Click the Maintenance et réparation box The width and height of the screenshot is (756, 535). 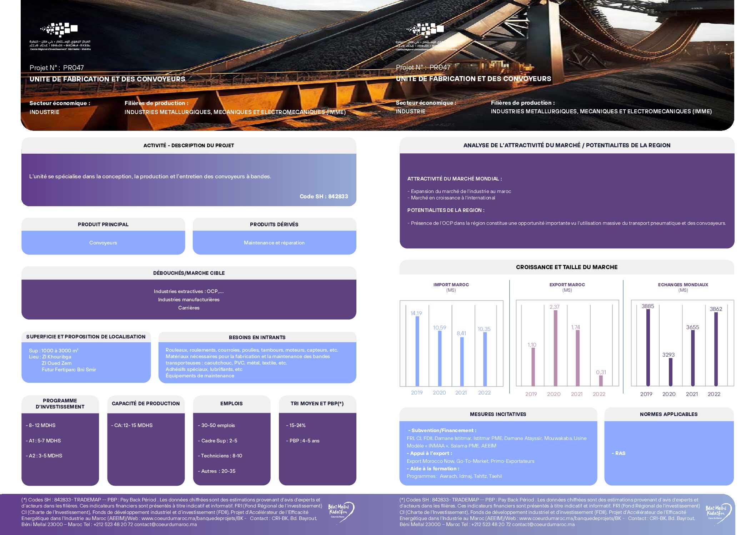point(274,243)
